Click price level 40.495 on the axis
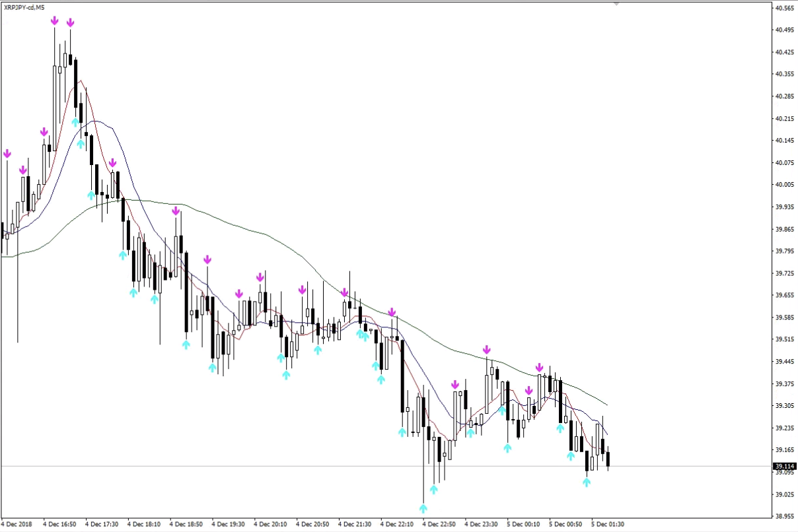The image size is (798, 532). tap(784, 30)
